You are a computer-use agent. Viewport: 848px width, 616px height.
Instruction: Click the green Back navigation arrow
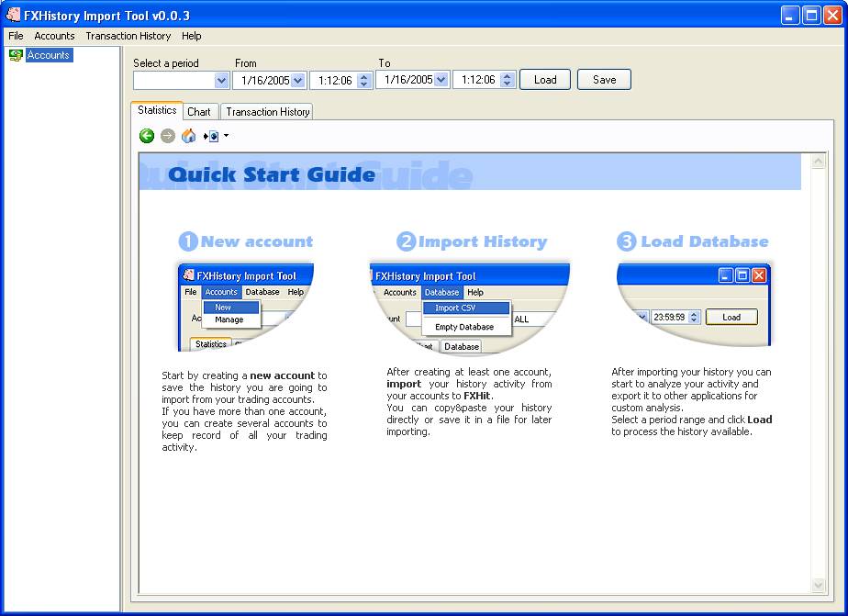point(147,136)
